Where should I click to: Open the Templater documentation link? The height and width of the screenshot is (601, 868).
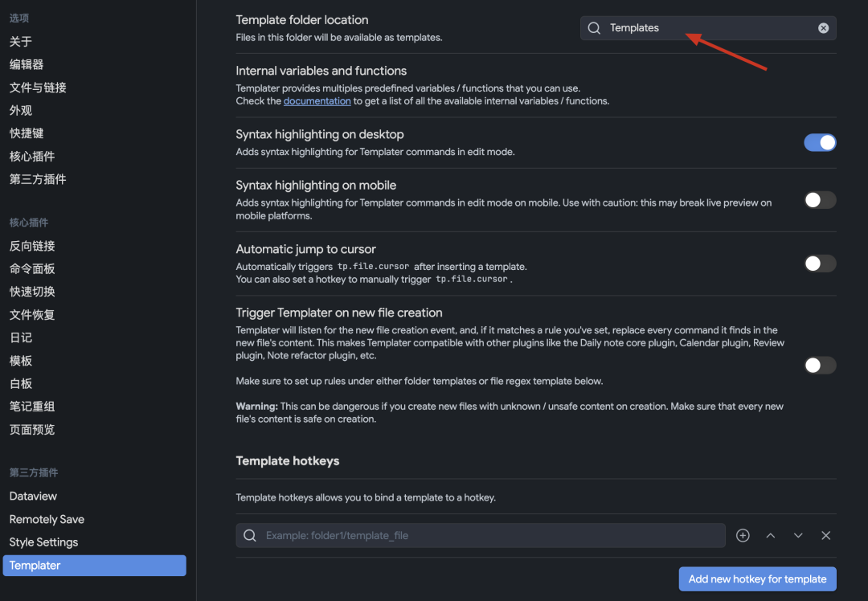317,101
